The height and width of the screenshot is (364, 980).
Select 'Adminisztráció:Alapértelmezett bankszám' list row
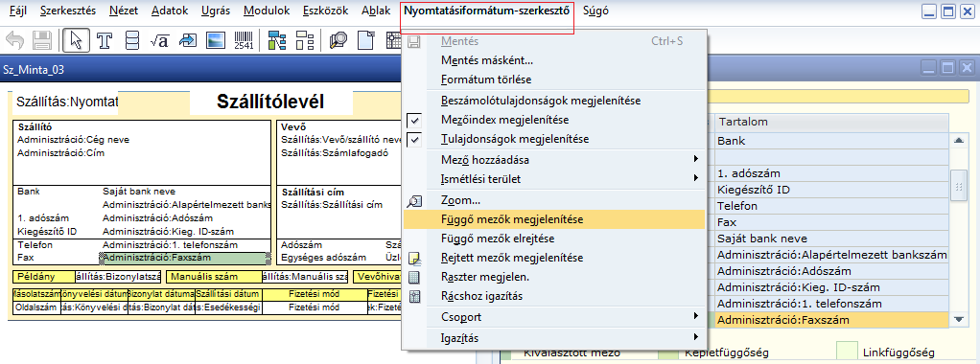[x=831, y=255]
